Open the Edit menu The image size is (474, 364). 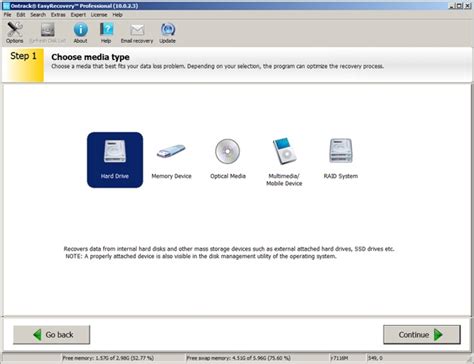pos(21,15)
